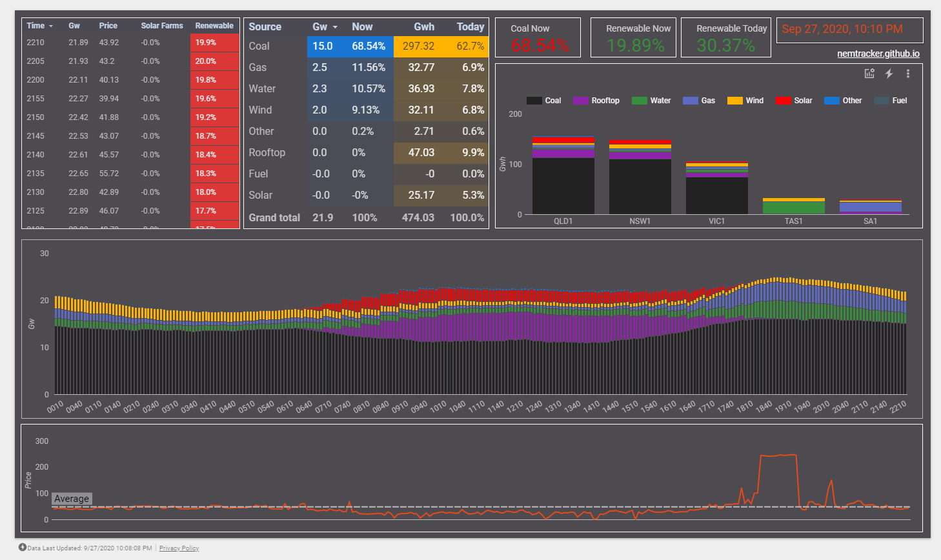
Task: Click the Price column header
Action: (108, 26)
